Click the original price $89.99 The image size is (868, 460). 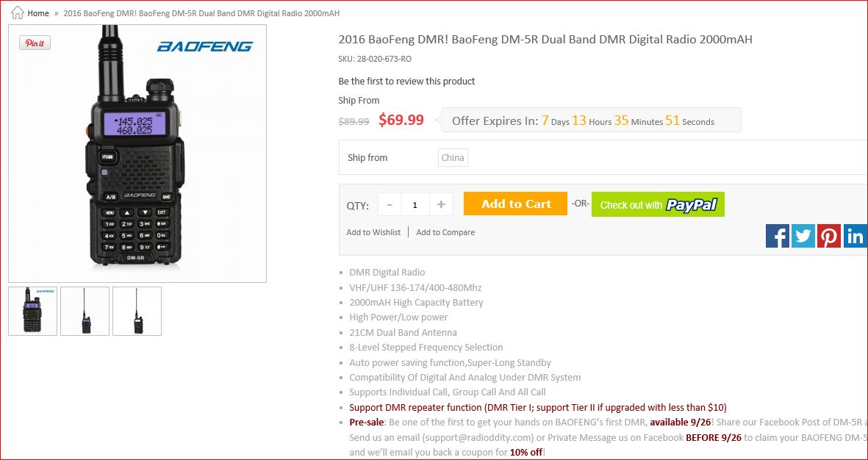(x=354, y=122)
